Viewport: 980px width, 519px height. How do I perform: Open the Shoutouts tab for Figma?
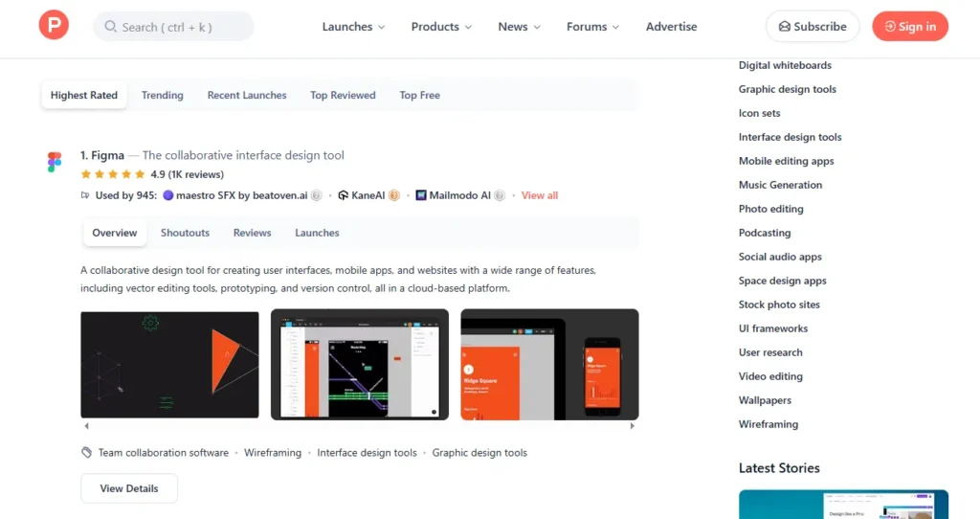pos(185,233)
